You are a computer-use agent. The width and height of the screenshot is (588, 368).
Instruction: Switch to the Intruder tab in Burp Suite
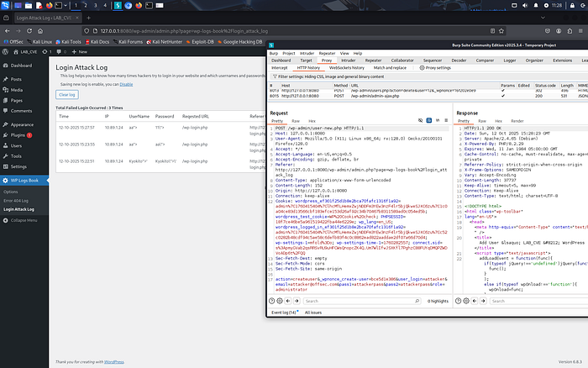coord(348,60)
